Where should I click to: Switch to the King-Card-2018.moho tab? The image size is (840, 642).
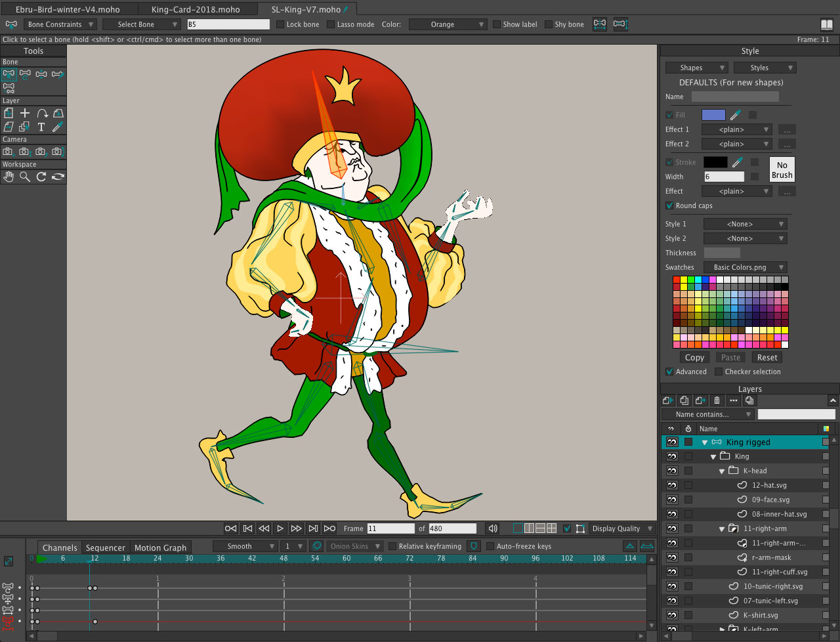[196, 9]
